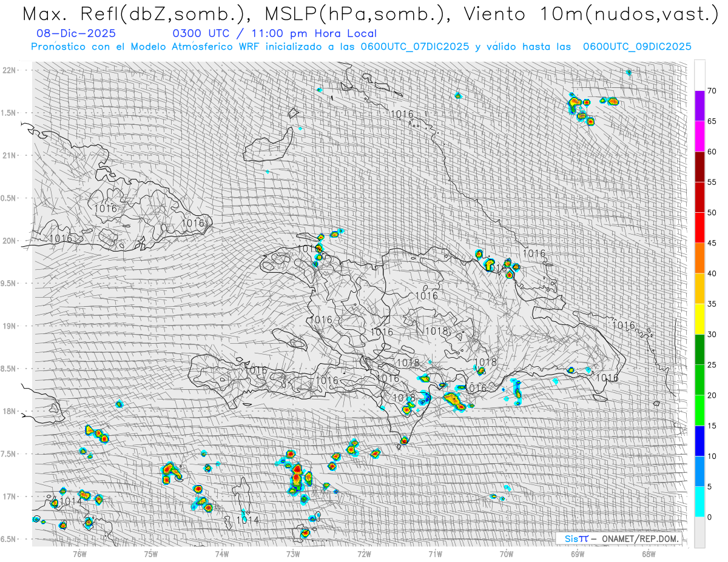Select the dark red 55–60 dBZ legend segment
Image resolution: width=728 pixels, height=562 pixels.
click(699, 167)
